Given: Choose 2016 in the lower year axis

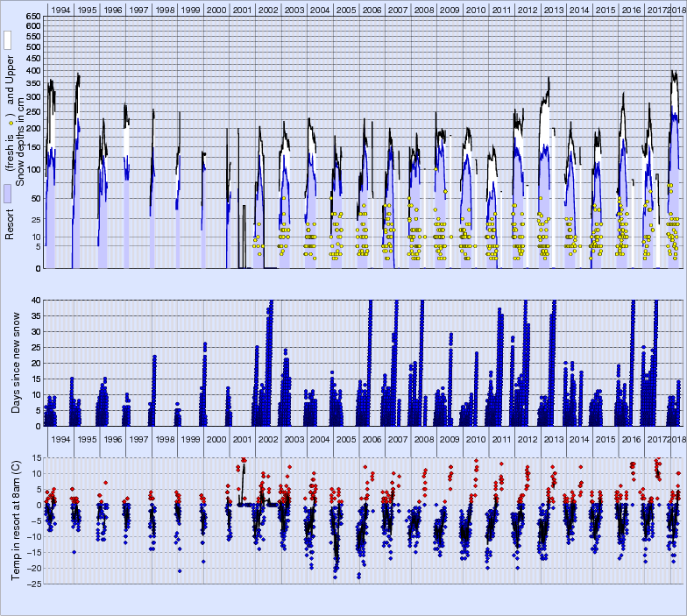Looking at the screenshot, I should 631,438.
